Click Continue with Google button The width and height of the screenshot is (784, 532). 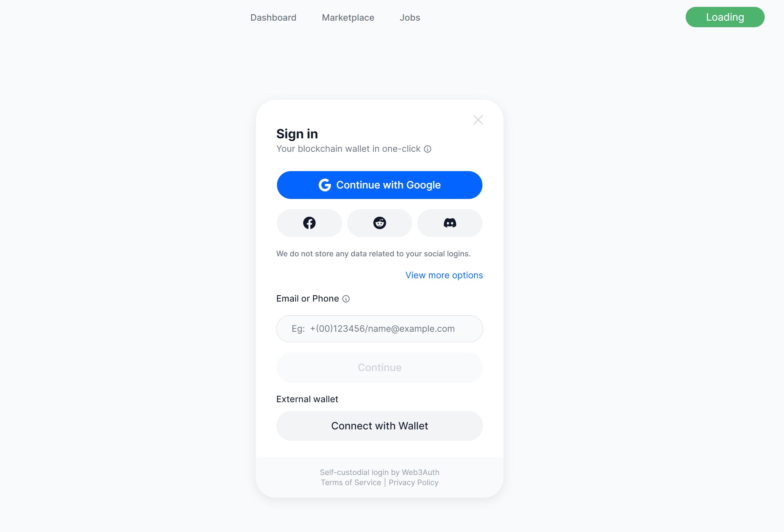pos(379,185)
